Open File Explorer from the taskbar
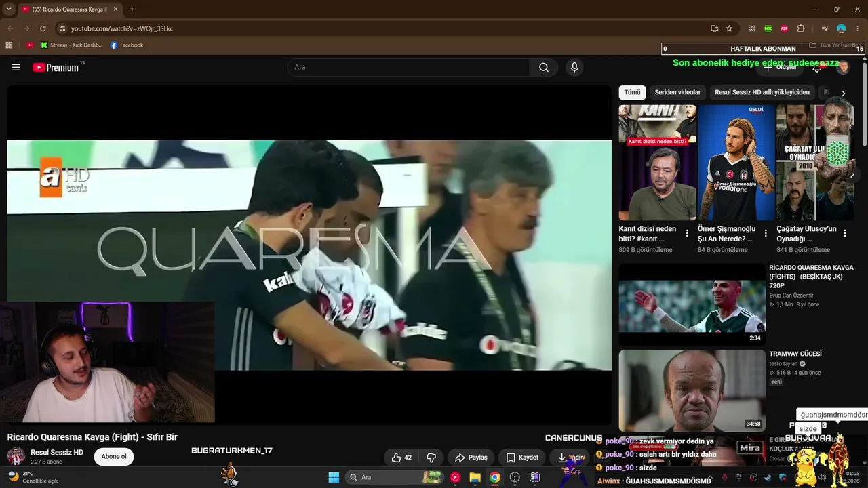Screen dimensions: 868x488 point(475,477)
